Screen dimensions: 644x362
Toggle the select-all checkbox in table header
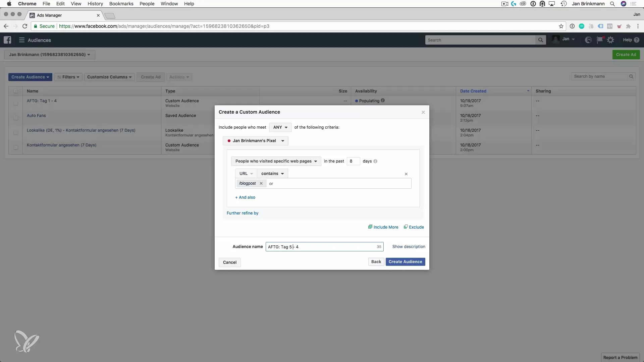click(x=16, y=91)
